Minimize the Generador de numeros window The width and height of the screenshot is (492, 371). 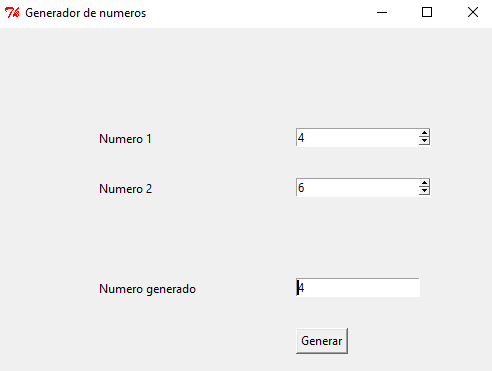click(382, 13)
